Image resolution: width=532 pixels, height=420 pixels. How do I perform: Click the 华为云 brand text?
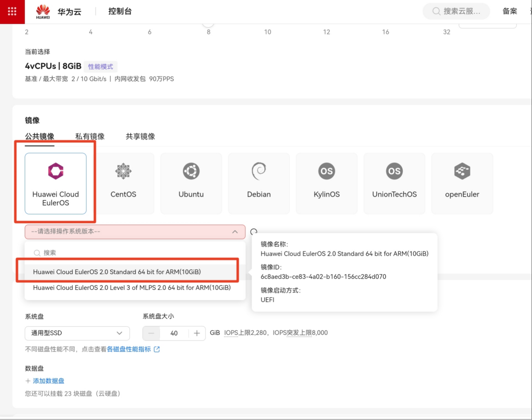pos(69,12)
